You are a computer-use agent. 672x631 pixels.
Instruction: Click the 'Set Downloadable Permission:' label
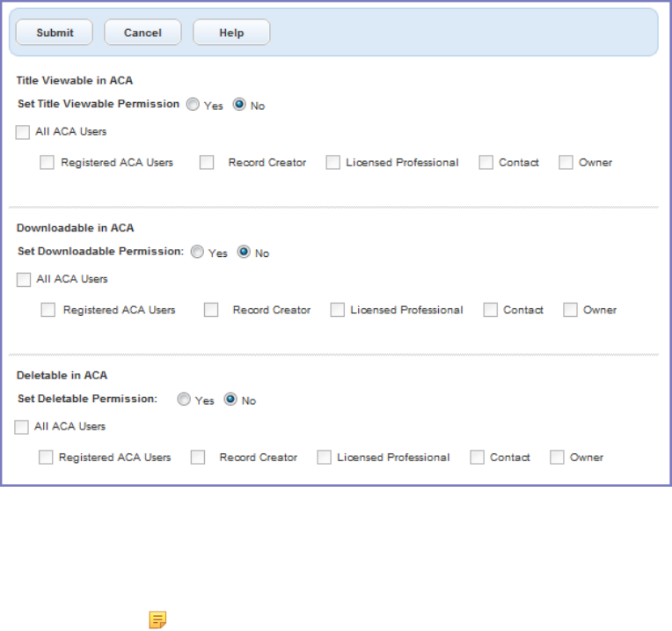[101, 252]
